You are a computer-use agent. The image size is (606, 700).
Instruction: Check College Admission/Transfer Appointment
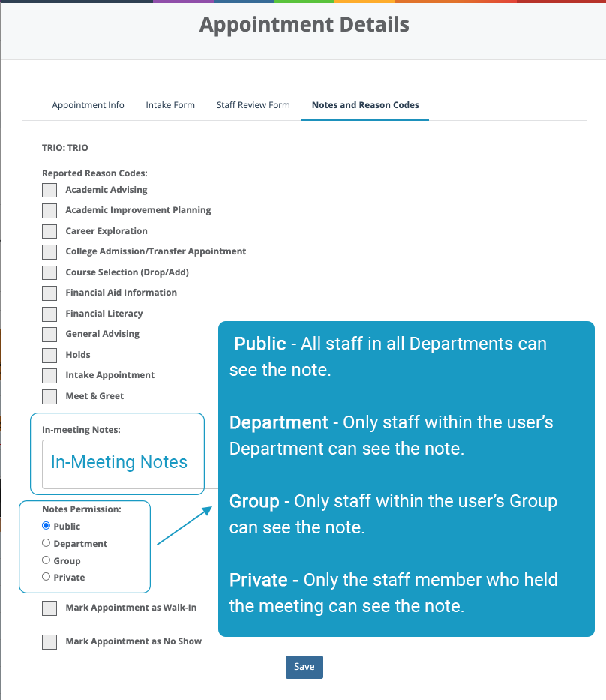coord(49,251)
